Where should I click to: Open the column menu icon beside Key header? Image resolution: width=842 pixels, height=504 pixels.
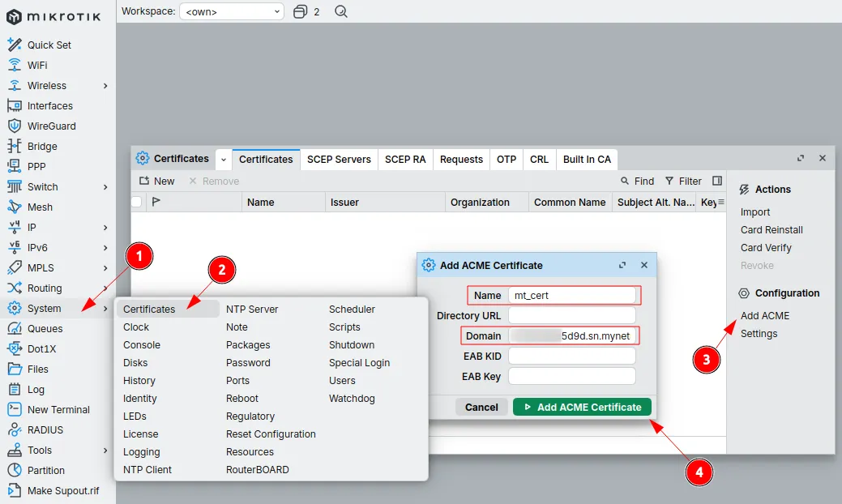point(721,202)
